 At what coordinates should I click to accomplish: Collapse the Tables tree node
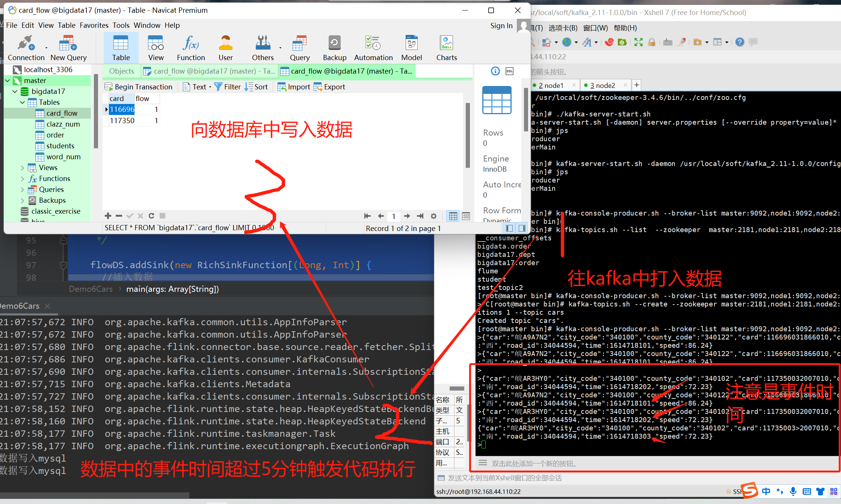[x=23, y=102]
